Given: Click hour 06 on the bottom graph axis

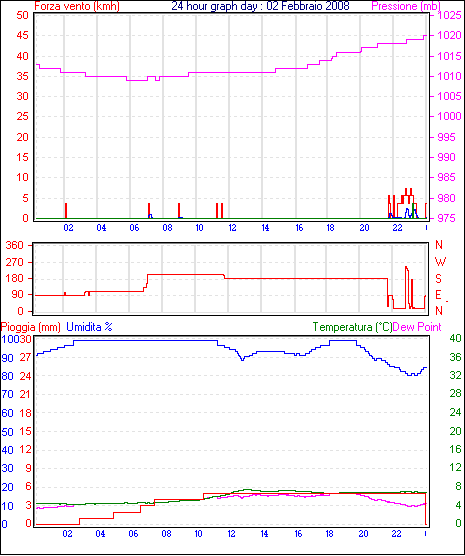Looking at the screenshot, I should [x=133, y=534].
